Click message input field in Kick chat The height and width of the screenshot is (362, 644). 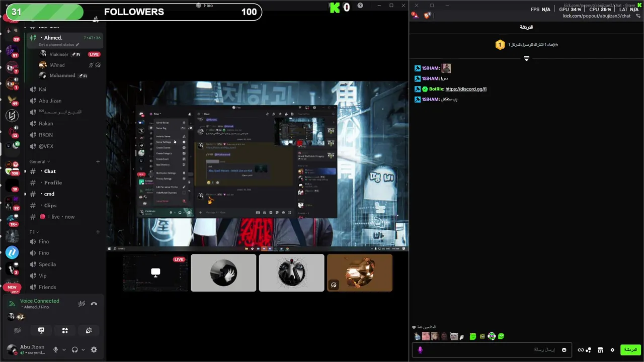click(x=492, y=349)
